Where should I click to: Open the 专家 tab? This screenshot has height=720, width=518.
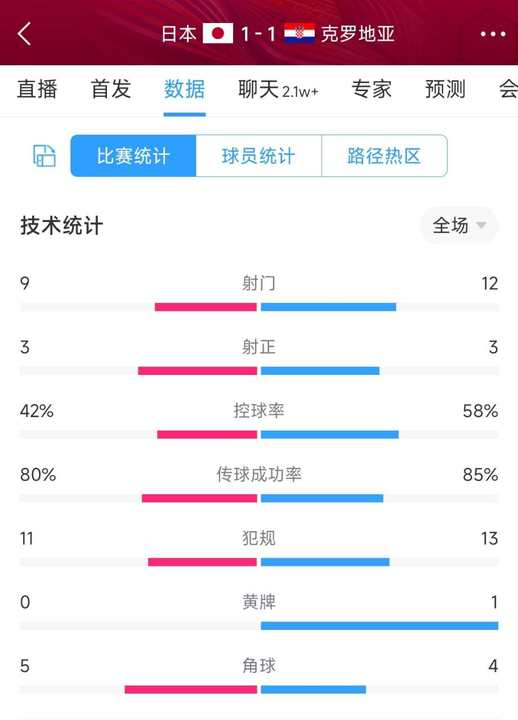pos(372,89)
